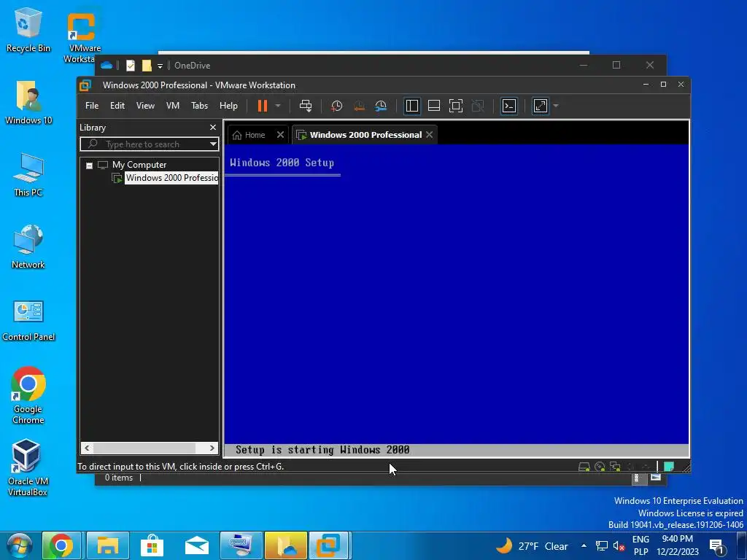The width and height of the screenshot is (747, 560).
Task: Click the VMware Workstation title bar icon
Action: [x=85, y=85]
